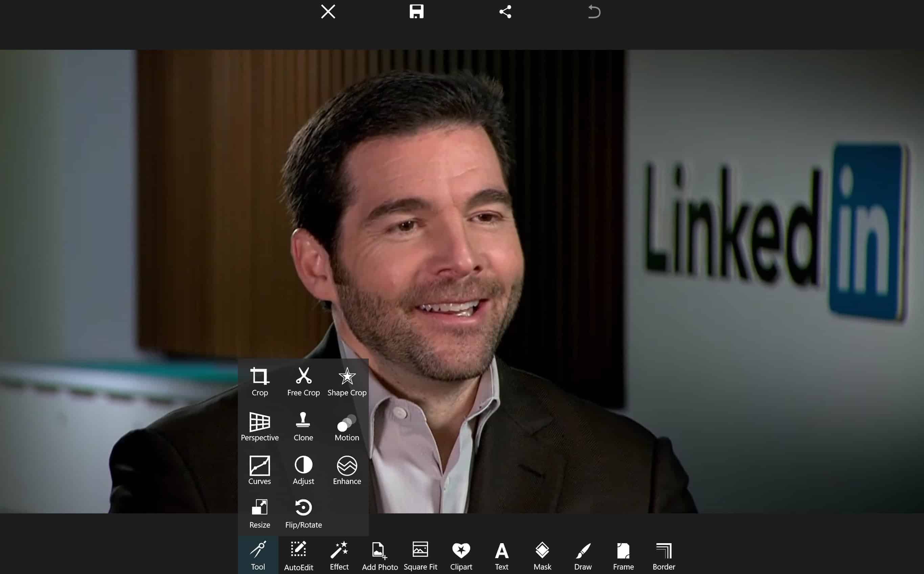Image resolution: width=924 pixels, height=574 pixels.
Task: Pick the Clone stamp tool
Action: 303,427
